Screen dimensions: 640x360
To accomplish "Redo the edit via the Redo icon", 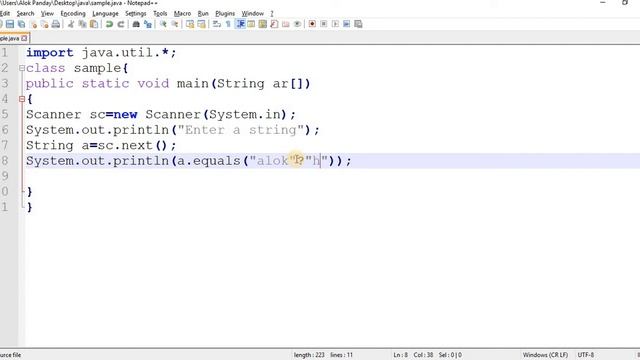I will (121, 24).
